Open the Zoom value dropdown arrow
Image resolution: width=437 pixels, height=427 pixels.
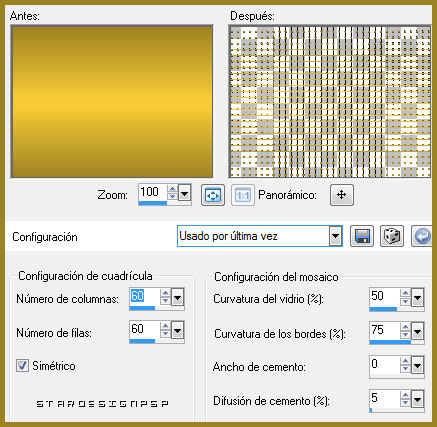(184, 193)
